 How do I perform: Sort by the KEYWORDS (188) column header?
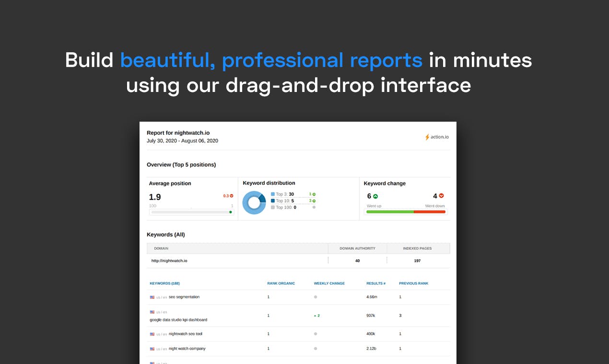point(164,284)
